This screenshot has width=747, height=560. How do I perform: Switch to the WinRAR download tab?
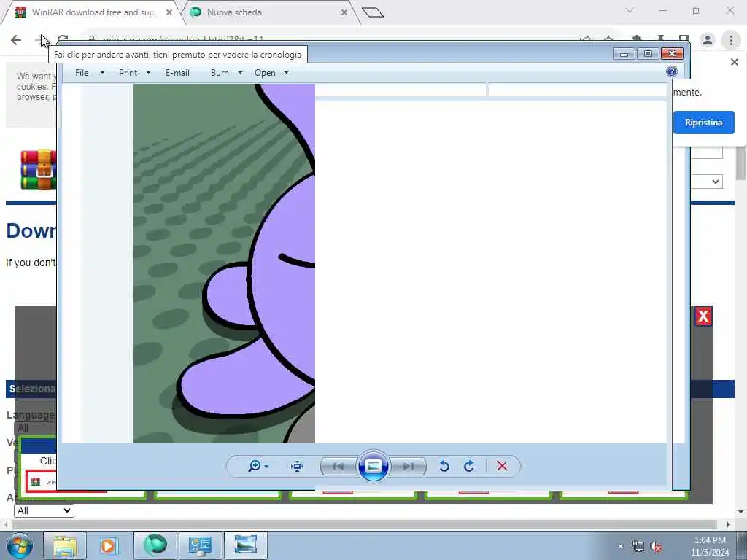point(93,12)
